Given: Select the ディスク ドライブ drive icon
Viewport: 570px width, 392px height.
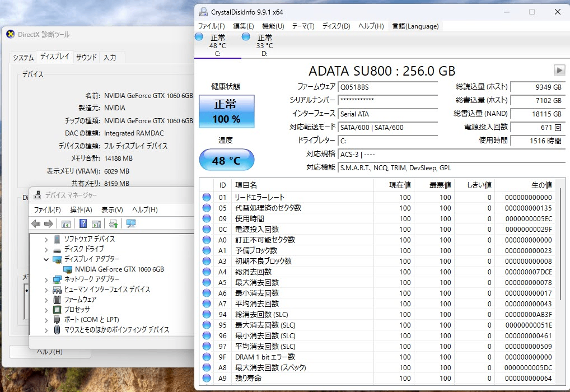Looking at the screenshot, I should click(x=57, y=249).
